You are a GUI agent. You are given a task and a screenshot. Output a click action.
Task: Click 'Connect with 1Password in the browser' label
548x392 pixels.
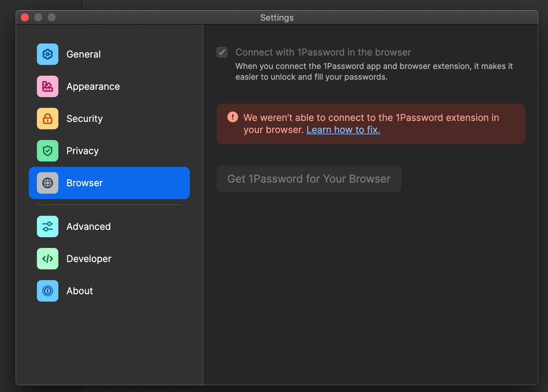[323, 53]
